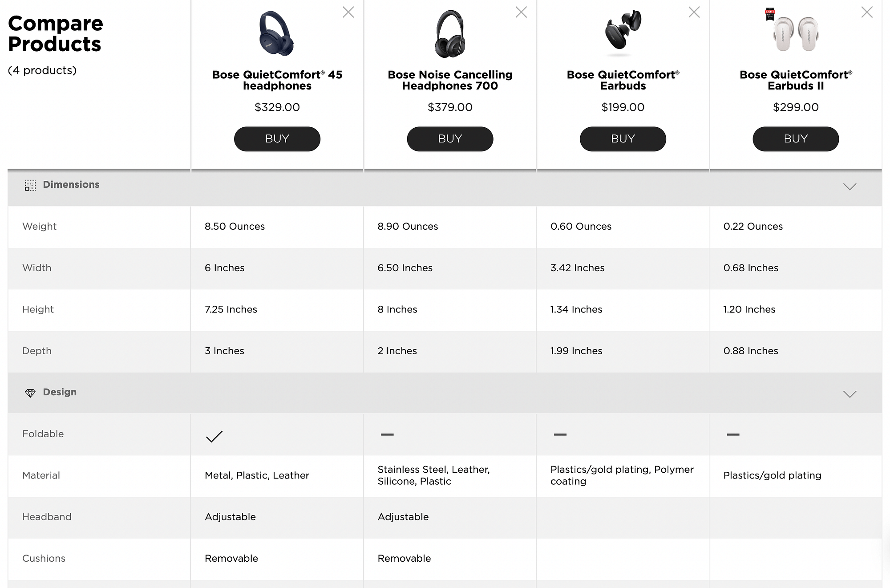
Task: Buy the QuietComfort 45 headphones
Action: coord(277,139)
